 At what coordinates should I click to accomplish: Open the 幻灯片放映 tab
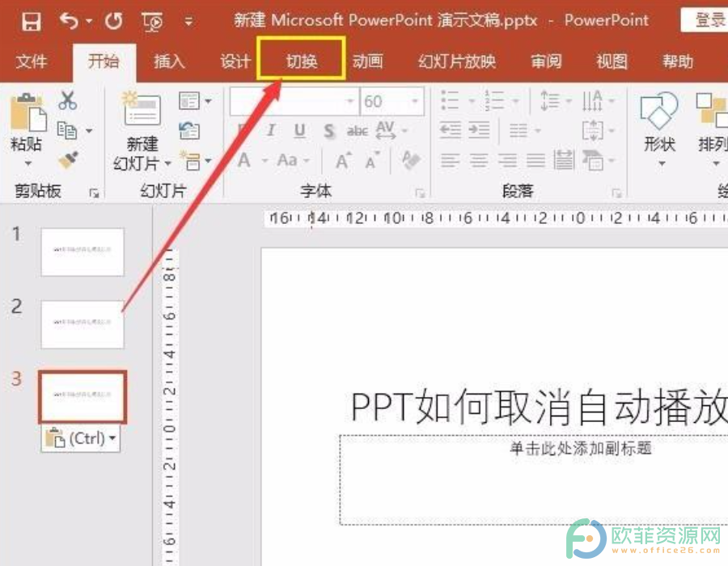[x=457, y=61]
